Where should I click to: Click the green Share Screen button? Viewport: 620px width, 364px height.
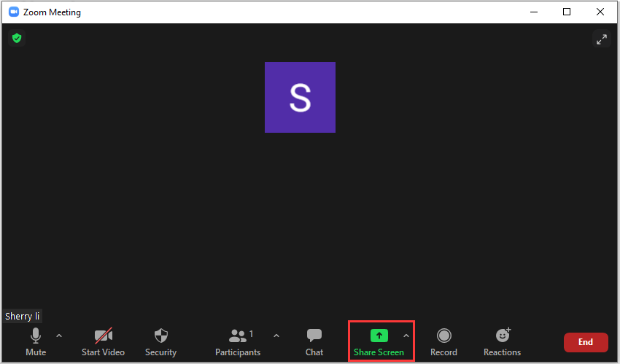pyautogui.click(x=379, y=342)
